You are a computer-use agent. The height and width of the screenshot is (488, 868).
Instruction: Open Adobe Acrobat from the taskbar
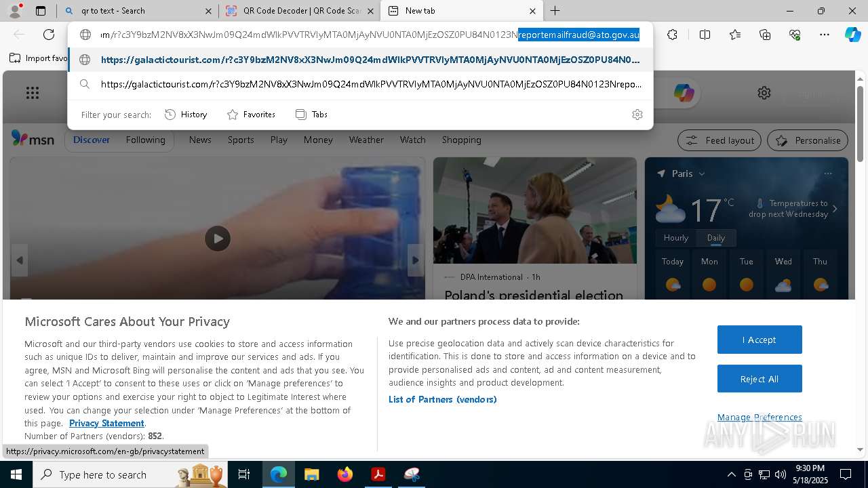click(x=378, y=474)
